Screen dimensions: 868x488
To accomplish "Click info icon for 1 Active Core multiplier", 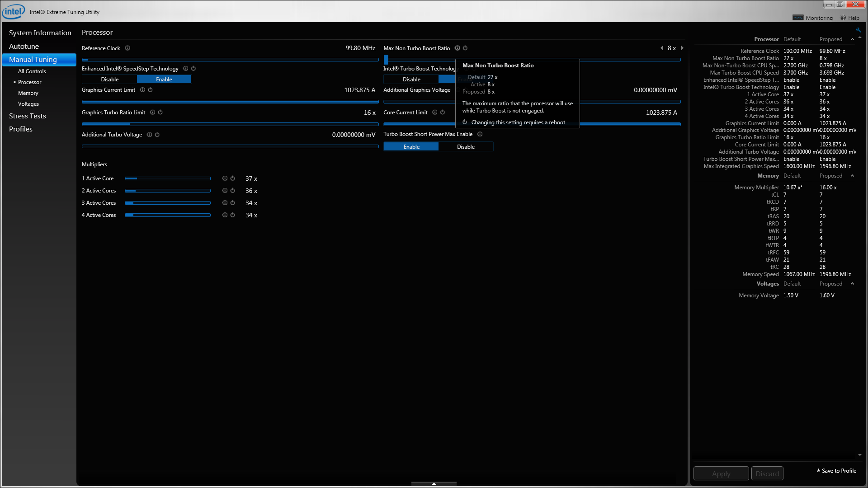I will pyautogui.click(x=225, y=178).
